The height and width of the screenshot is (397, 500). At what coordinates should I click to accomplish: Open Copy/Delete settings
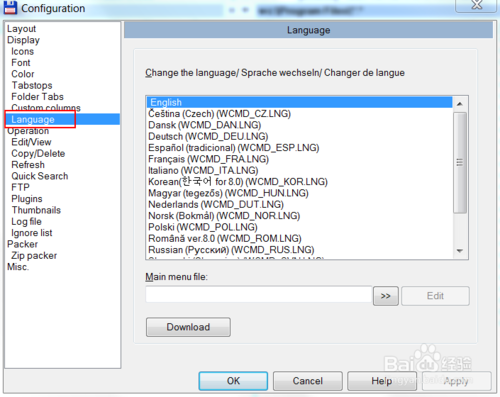pyautogui.click(x=38, y=153)
